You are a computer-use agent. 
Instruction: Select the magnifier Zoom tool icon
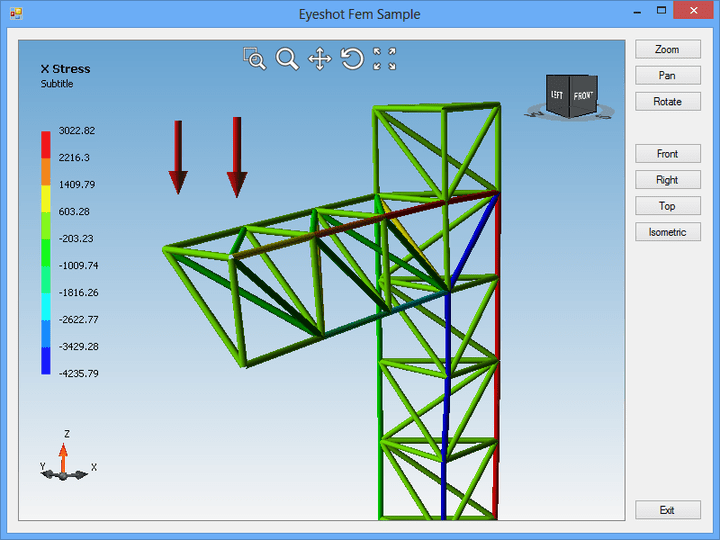pos(287,59)
